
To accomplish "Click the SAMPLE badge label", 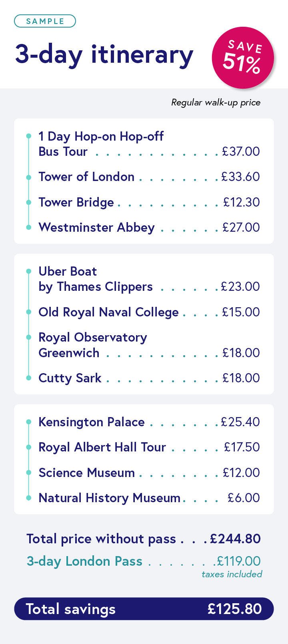I will (x=45, y=21).
